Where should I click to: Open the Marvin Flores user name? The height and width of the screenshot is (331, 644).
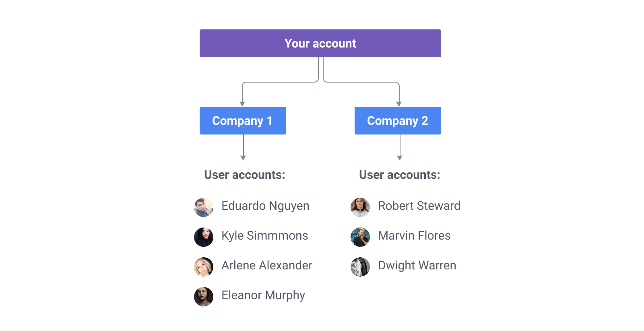point(414,236)
